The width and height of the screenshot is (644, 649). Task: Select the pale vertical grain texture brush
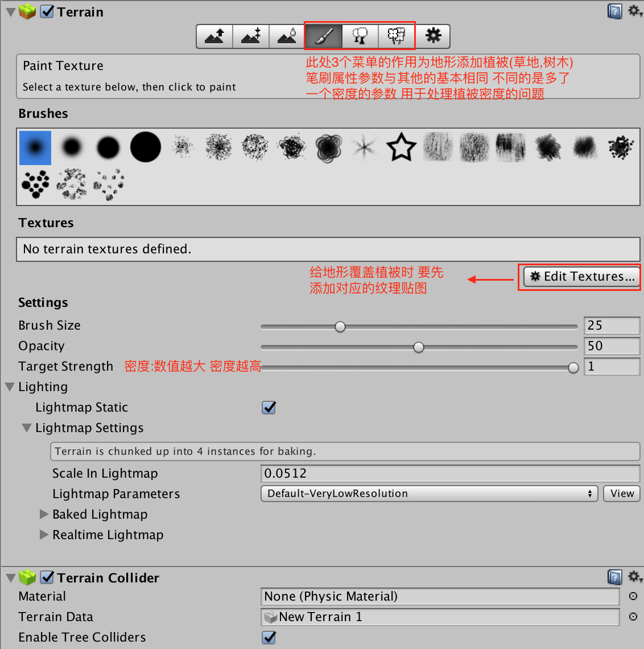[437, 147]
